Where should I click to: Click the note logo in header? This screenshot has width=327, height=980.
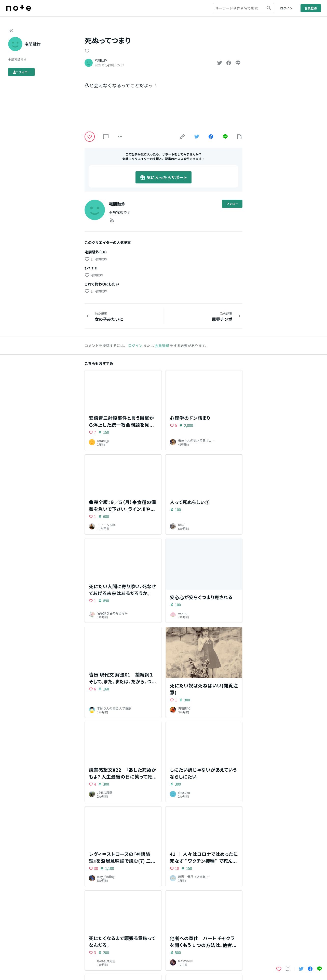(x=19, y=8)
